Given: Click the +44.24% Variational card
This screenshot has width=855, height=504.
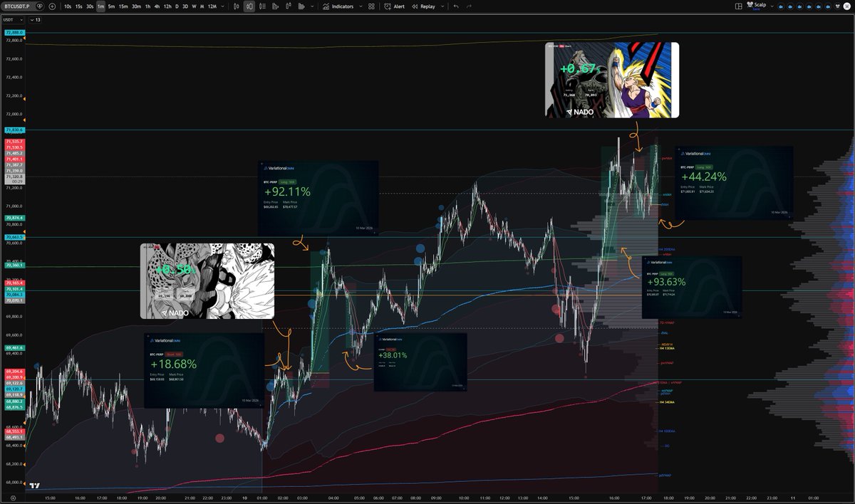Looking at the screenshot, I should 733,183.
